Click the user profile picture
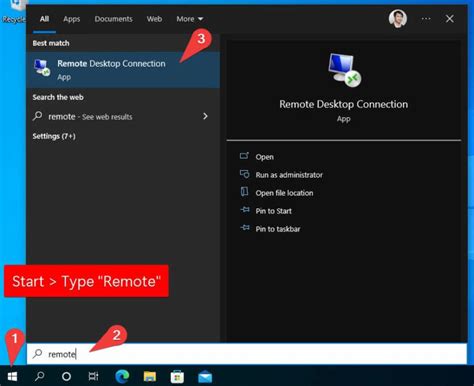474x386 pixels. pyautogui.click(x=398, y=19)
